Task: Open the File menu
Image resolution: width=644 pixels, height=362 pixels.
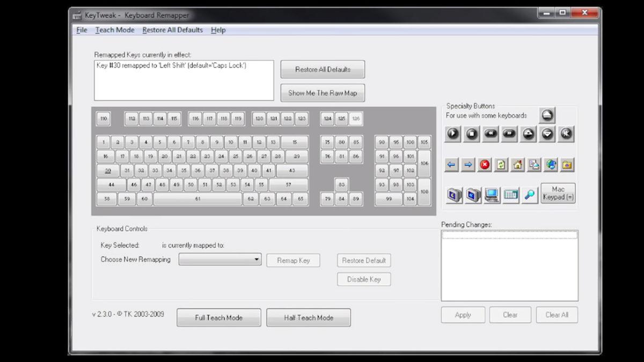Action: coord(82,30)
